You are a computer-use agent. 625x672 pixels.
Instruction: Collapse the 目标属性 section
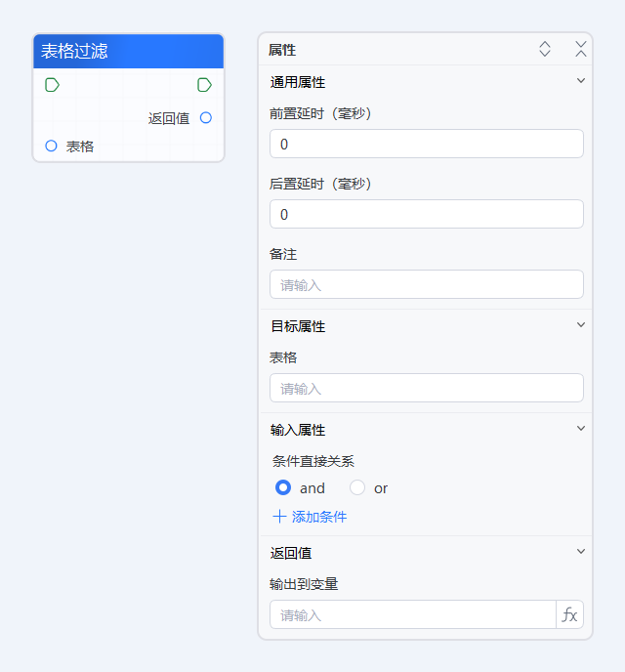(x=581, y=325)
